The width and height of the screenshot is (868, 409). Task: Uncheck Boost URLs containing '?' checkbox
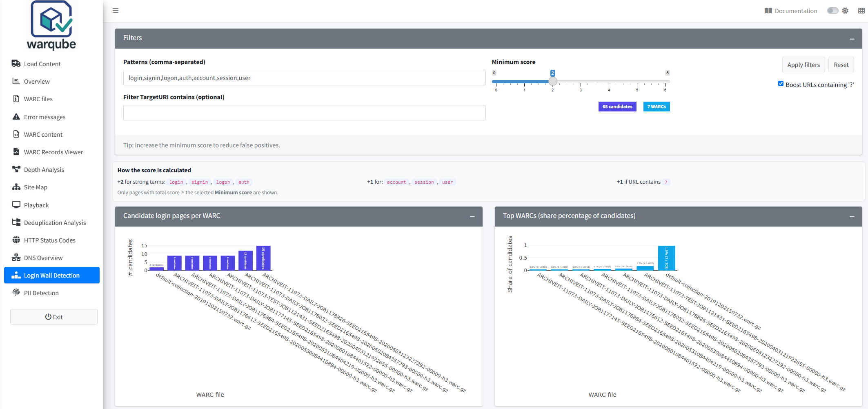coord(781,84)
